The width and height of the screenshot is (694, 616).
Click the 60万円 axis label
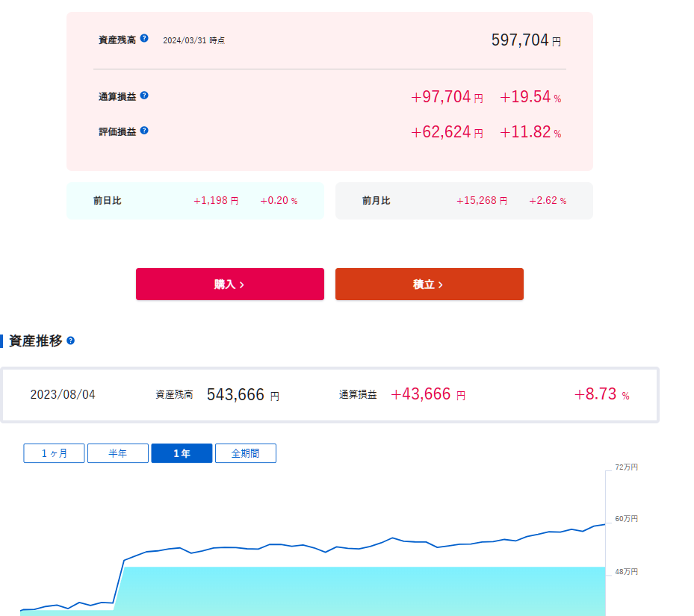[626, 519]
